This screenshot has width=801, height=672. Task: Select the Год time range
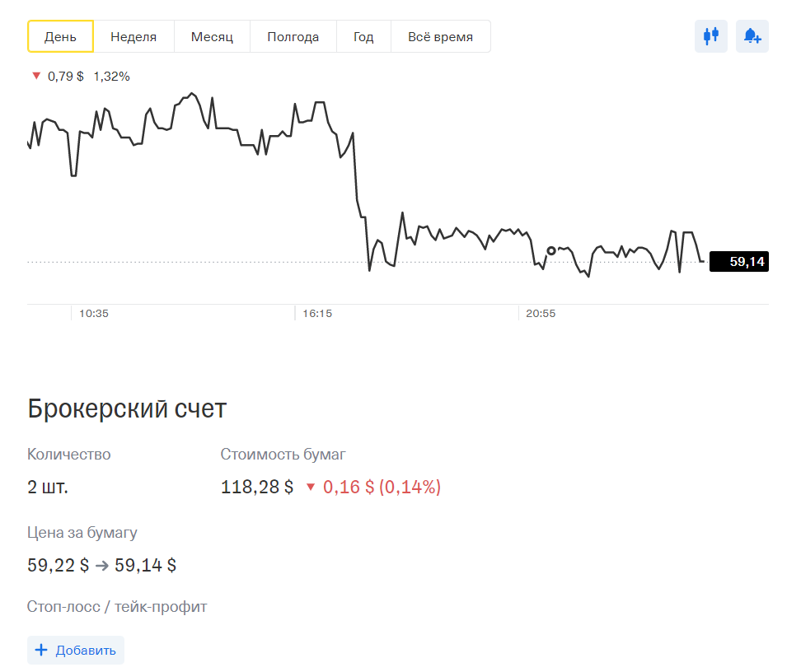tap(363, 37)
